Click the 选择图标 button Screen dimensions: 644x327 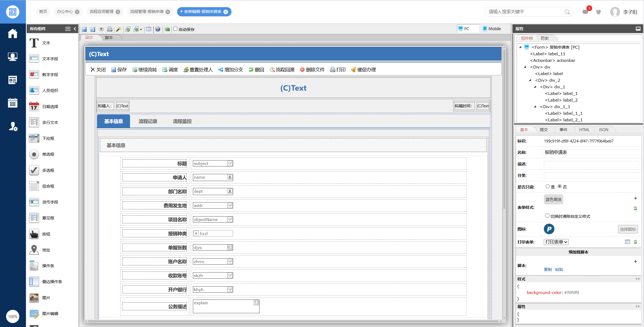pyautogui.click(x=628, y=229)
